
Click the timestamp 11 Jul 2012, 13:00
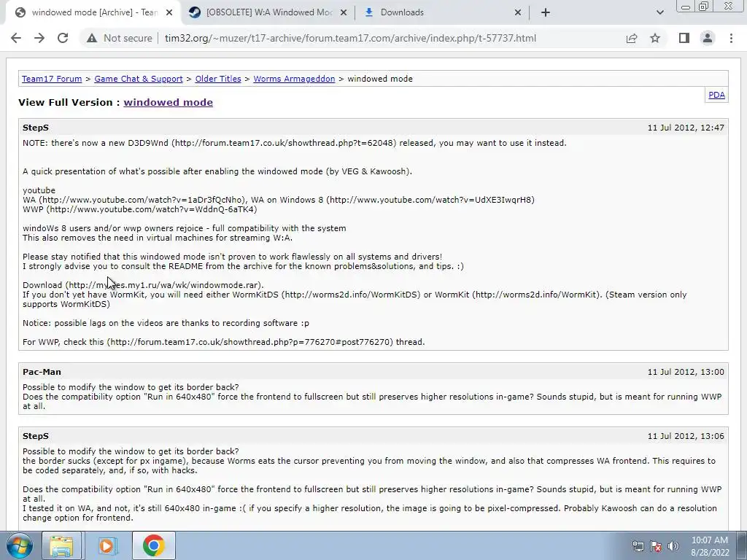pos(686,372)
